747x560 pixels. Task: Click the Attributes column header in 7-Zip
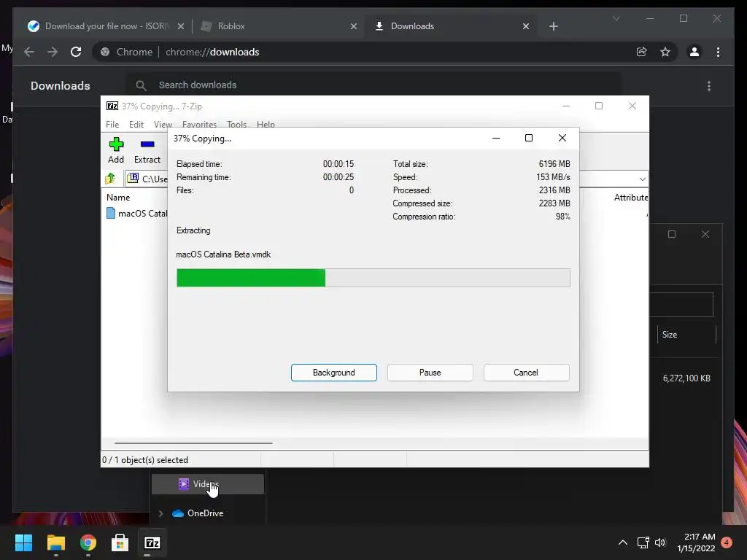(x=631, y=197)
